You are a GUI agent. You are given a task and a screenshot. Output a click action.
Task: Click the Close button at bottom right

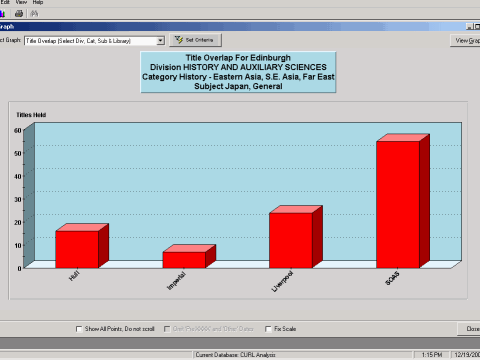[469, 329]
